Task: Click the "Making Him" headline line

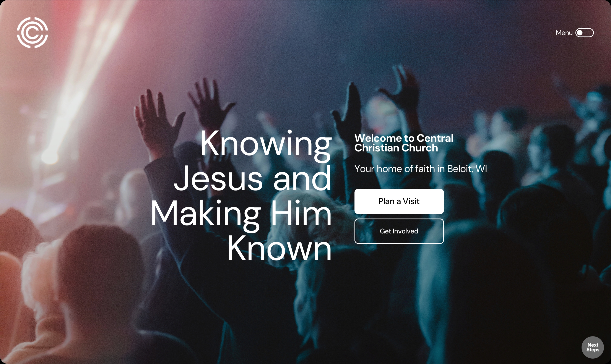Action: (241, 215)
